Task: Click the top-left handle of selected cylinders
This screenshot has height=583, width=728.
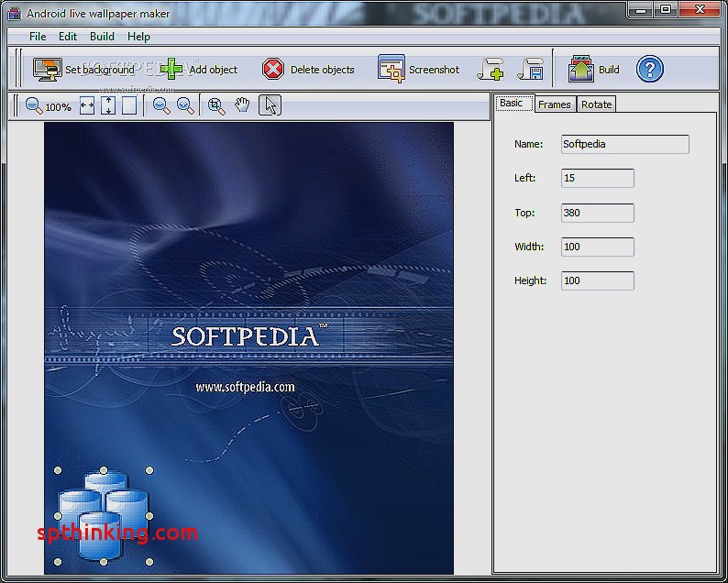Action: pyautogui.click(x=58, y=470)
